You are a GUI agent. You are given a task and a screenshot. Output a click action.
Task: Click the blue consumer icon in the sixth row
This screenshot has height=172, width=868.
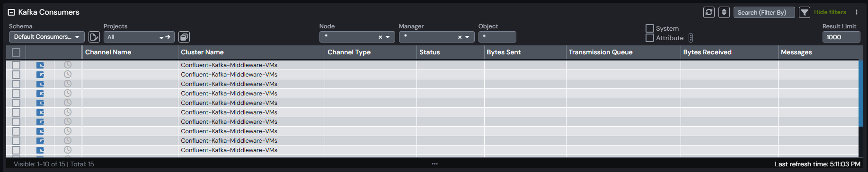[x=40, y=112]
